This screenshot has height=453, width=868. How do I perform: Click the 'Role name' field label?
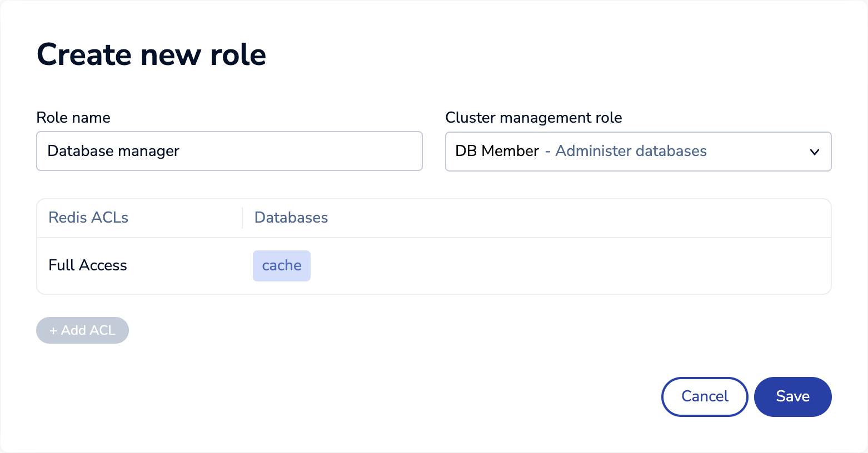point(73,118)
